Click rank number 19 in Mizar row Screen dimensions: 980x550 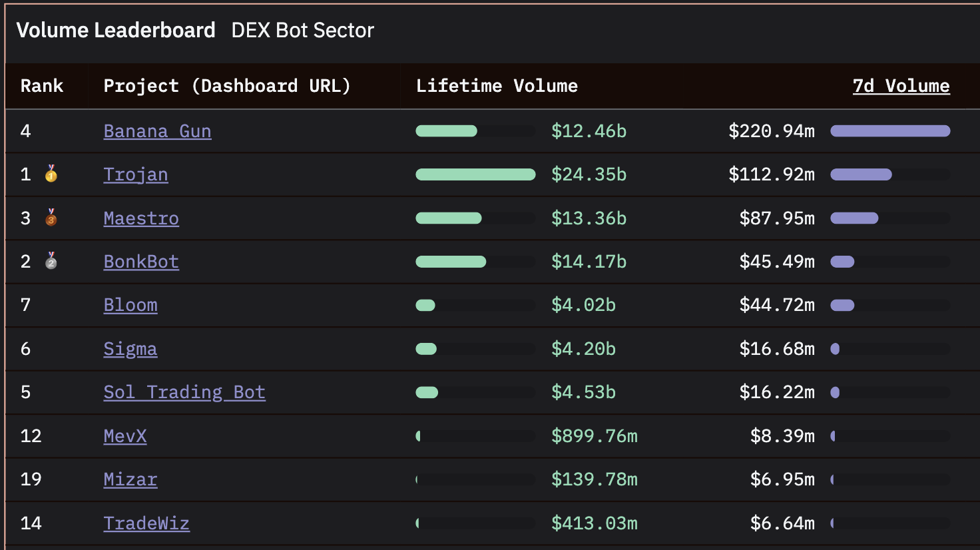pyautogui.click(x=31, y=479)
